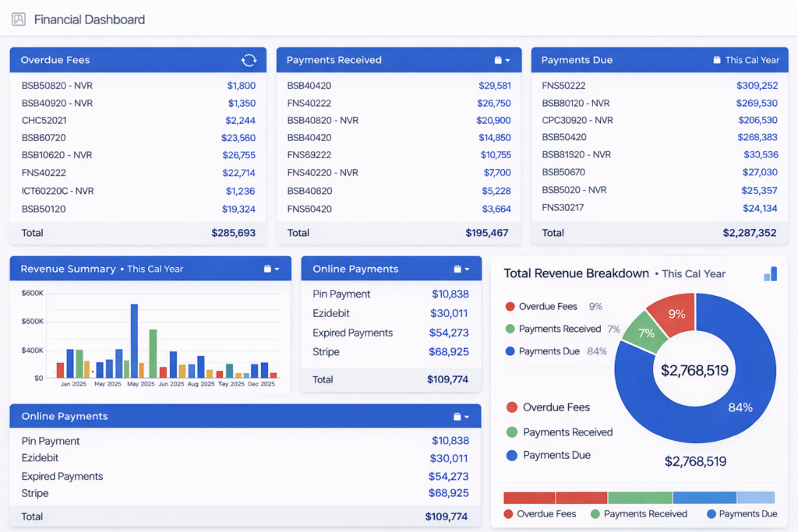Click calendar icon in Online Payments beside Revenue Summary
The width and height of the screenshot is (798, 532).
(457, 269)
